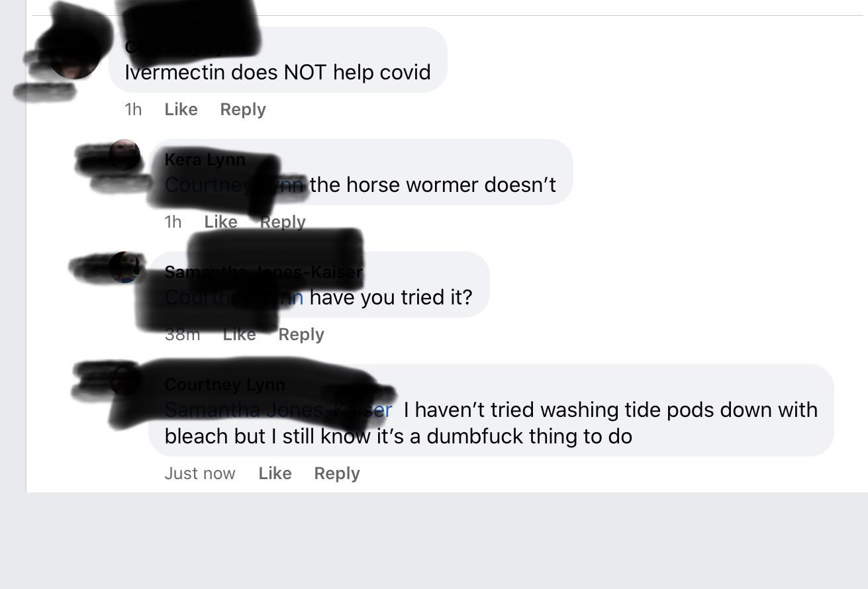Open Samantha Jones-Kaiser's profile from the comment author name

point(264,272)
